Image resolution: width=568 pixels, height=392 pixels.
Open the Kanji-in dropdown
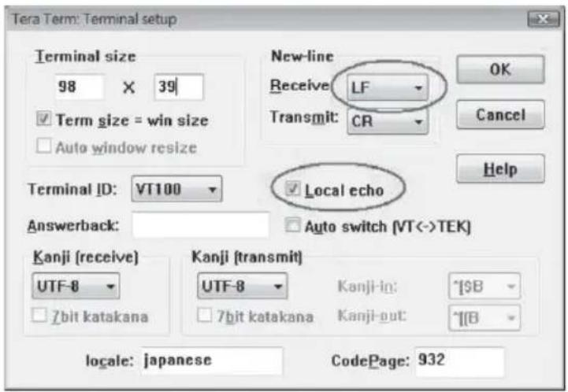point(484,287)
